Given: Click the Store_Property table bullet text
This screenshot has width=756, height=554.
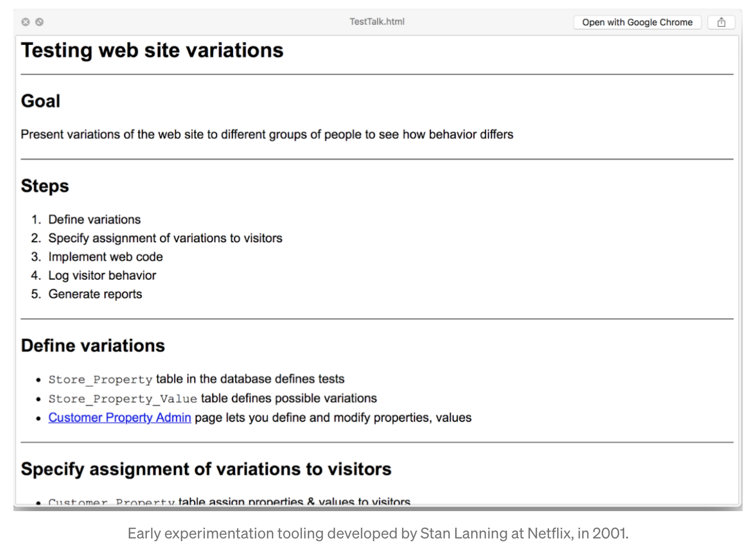Looking at the screenshot, I should point(196,379).
